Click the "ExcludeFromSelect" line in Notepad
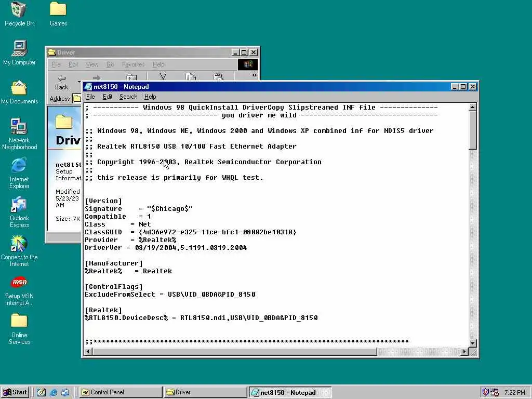This screenshot has height=399, width=532. click(170, 295)
